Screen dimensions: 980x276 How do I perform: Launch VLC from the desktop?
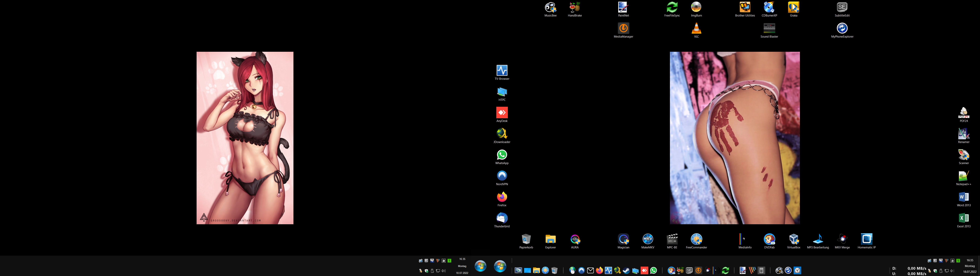696,30
